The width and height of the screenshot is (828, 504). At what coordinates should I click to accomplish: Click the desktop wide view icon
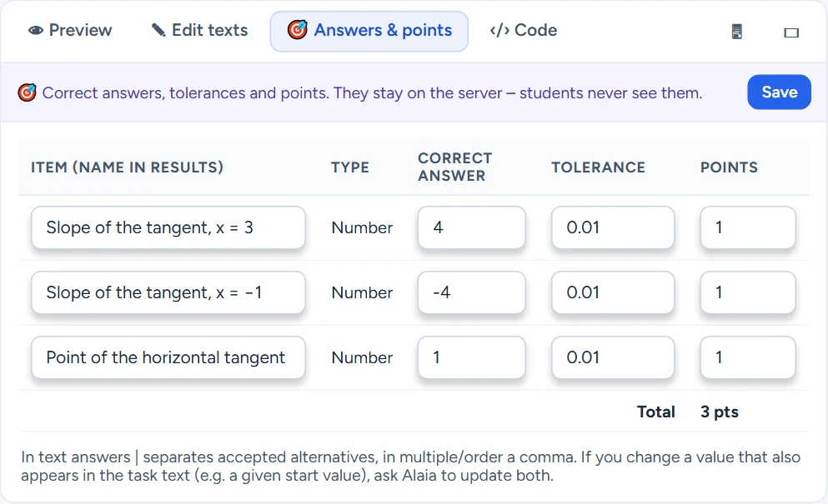coord(791,32)
